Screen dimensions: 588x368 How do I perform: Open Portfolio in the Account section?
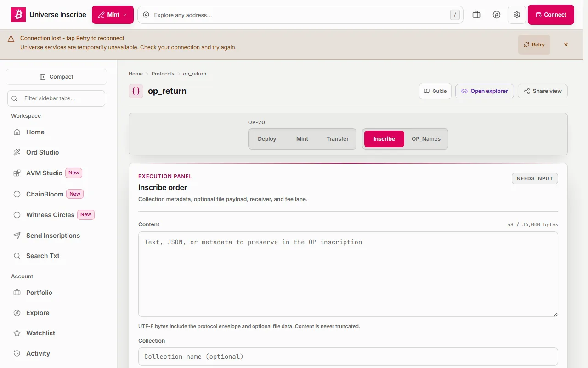tap(56, 293)
